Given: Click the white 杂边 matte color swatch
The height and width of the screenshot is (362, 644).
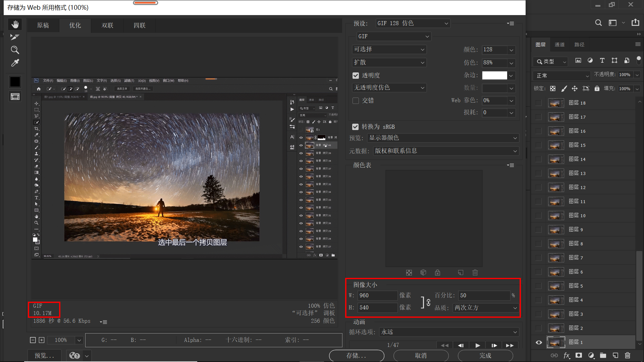Looking at the screenshot, I should (x=494, y=76).
